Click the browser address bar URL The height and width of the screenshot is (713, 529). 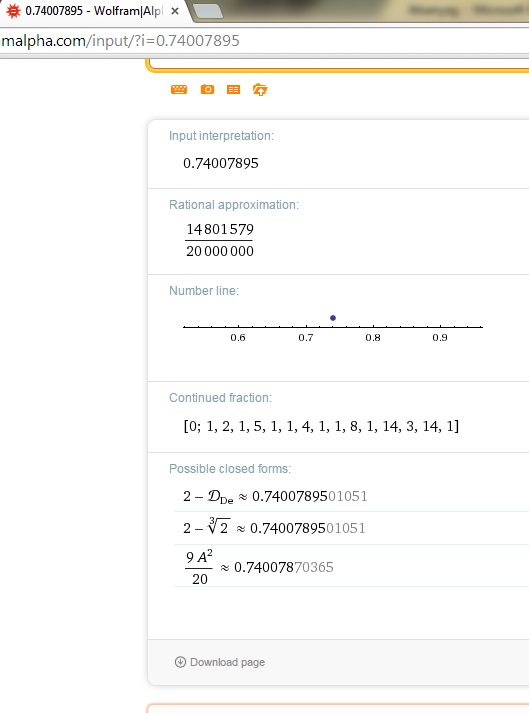(120, 41)
